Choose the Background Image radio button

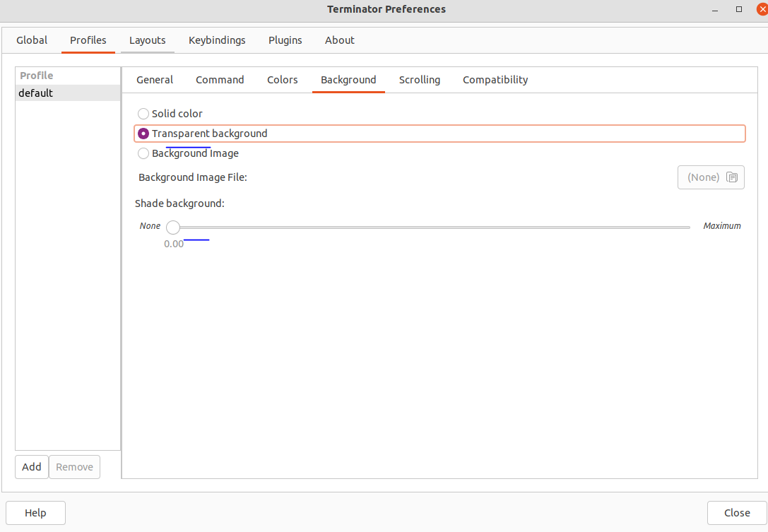(x=143, y=153)
